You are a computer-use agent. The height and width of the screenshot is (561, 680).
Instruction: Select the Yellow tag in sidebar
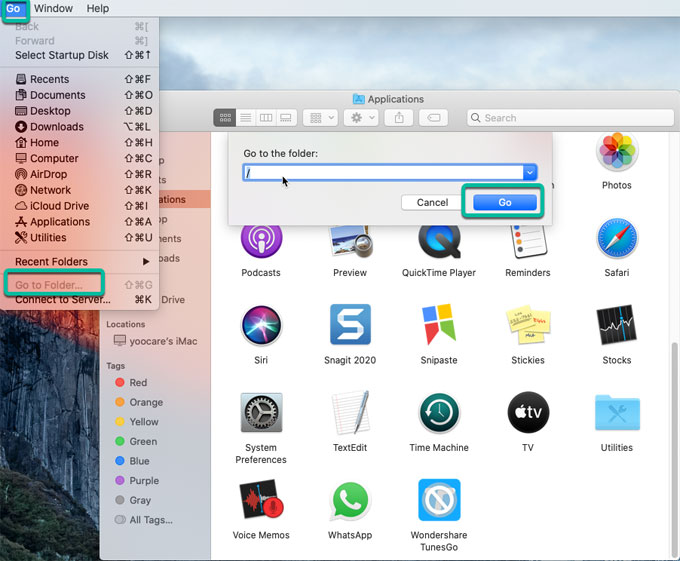point(137,421)
